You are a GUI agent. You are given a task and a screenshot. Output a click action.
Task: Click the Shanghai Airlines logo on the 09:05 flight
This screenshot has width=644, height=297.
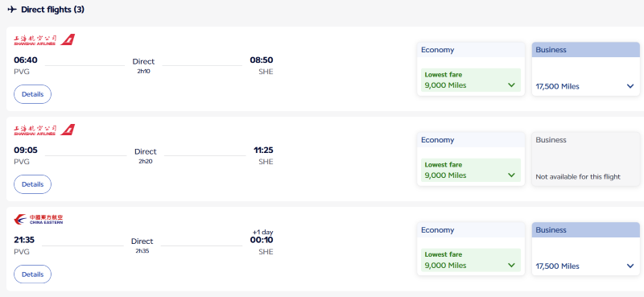[44, 130]
